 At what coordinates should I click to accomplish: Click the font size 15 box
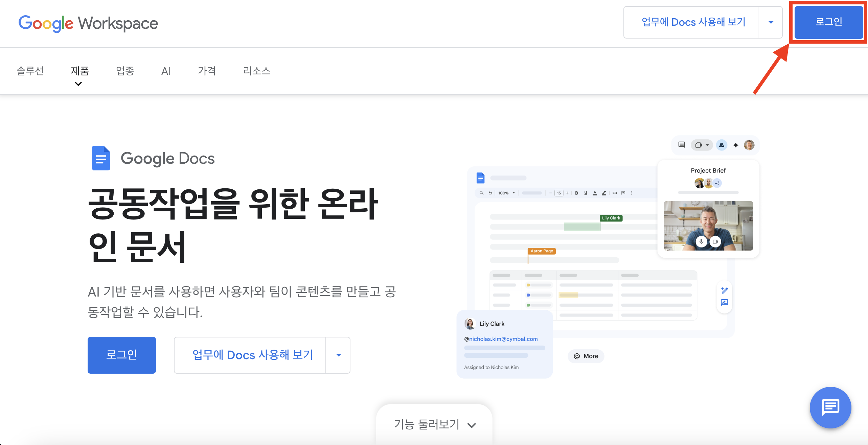pos(559,193)
